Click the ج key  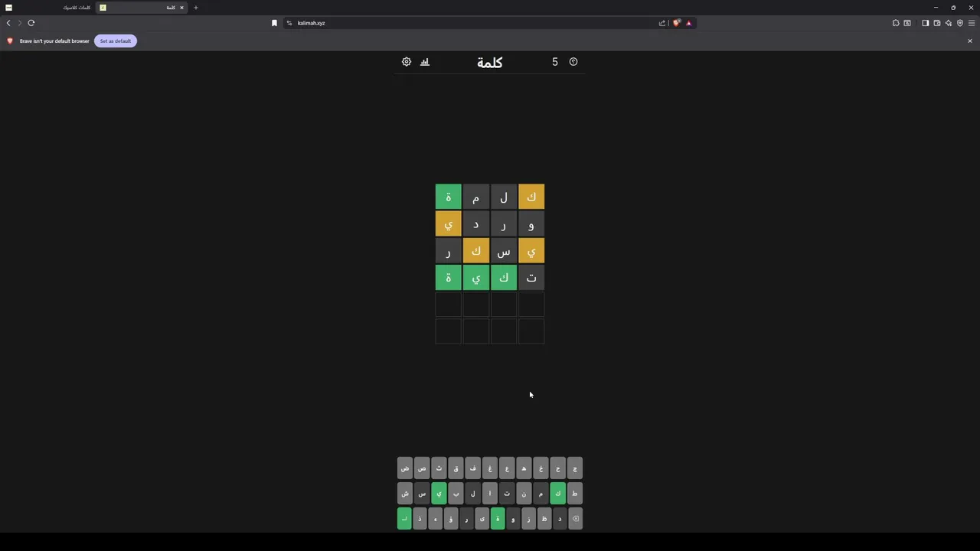coord(575,468)
